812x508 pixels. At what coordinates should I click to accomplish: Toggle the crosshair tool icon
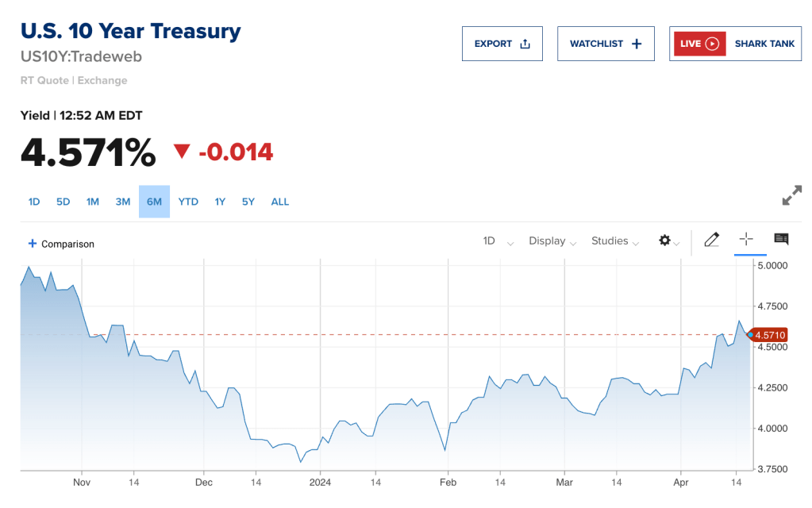(x=746, y=240)
